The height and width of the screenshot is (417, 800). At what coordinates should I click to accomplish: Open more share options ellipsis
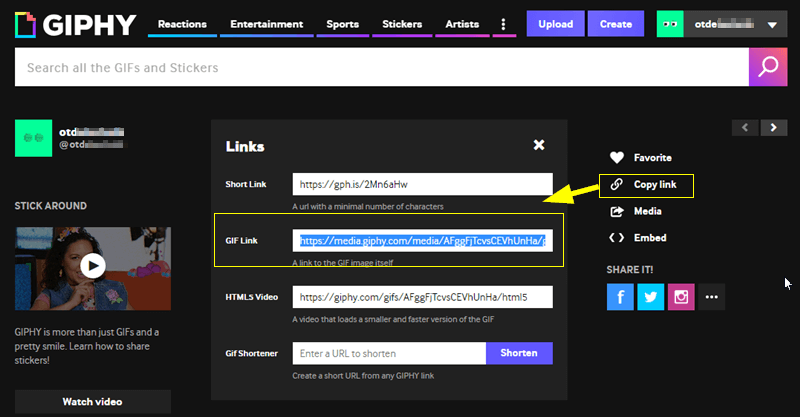[x=712, y=297]
